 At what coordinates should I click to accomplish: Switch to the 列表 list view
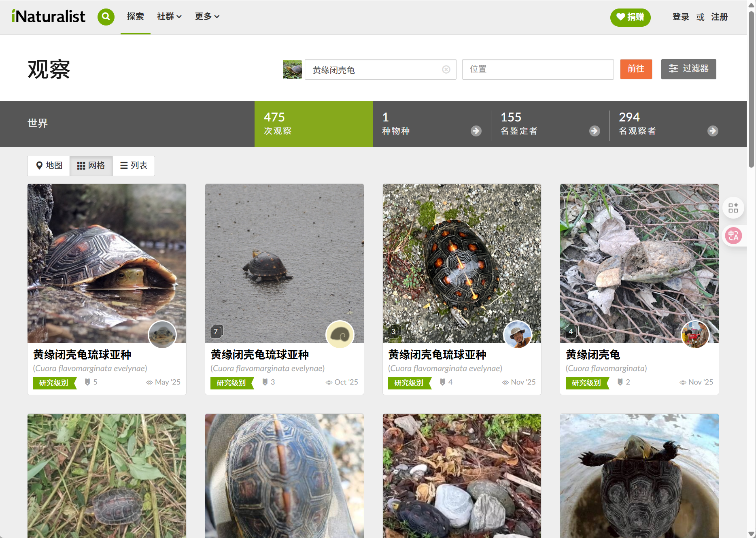[x=133, y=166]
